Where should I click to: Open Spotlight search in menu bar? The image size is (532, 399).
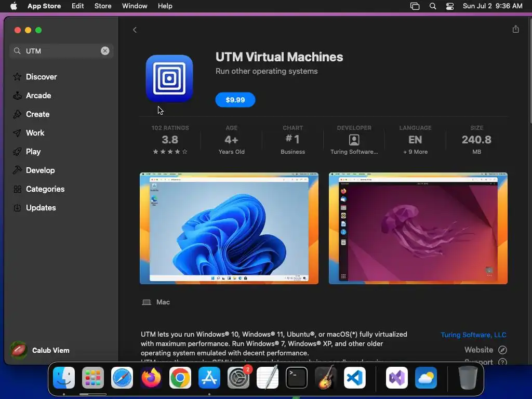tap(433, 6)
